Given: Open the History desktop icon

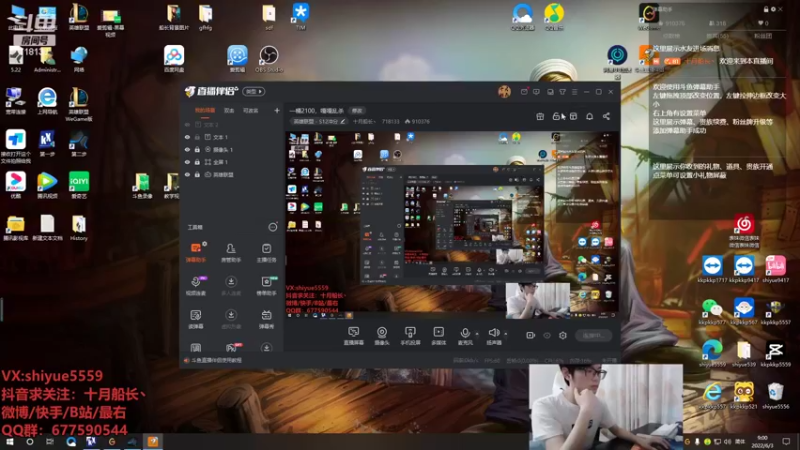Looking at the screenshot, I should [x=79, y=228].
